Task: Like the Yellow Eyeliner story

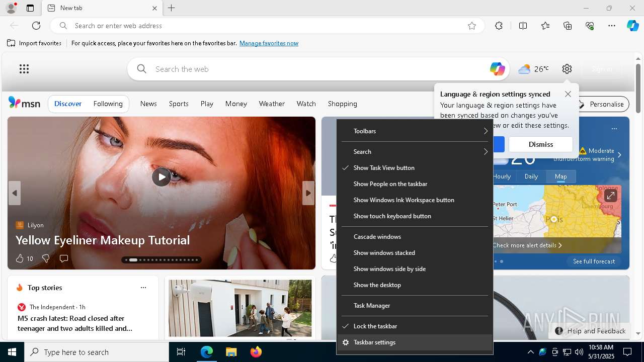Action: tap(20, 258)
